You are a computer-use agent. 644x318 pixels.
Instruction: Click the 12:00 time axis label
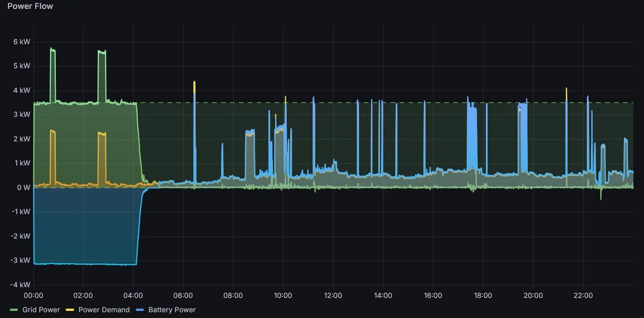[x=333, y=295]
